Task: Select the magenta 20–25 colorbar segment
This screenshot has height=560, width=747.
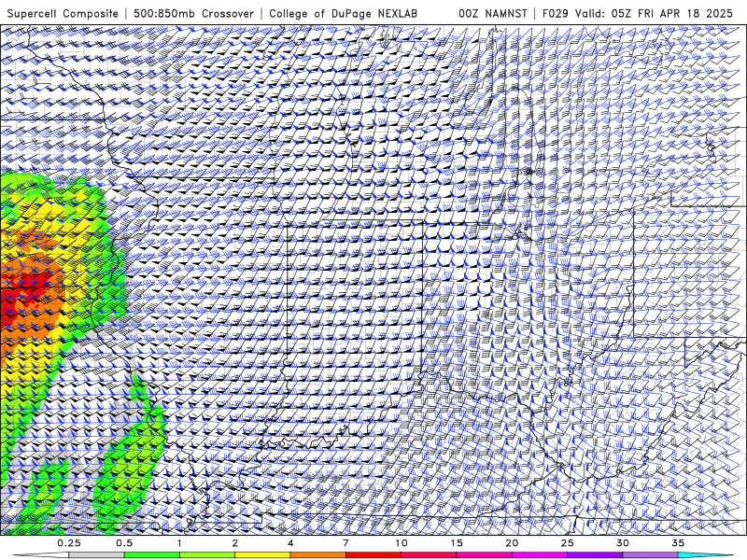Action: [540, 555]
